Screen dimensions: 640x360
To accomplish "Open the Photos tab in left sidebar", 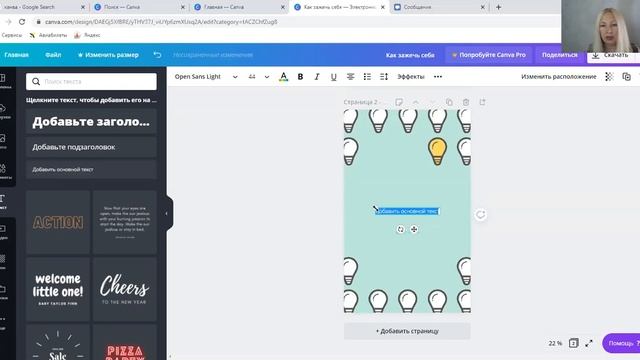I will [4, 141].
